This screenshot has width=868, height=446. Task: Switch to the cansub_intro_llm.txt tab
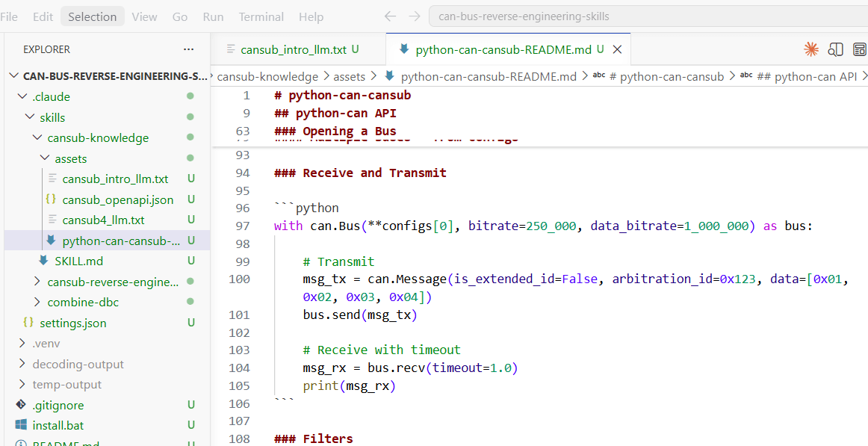[298, 50]
